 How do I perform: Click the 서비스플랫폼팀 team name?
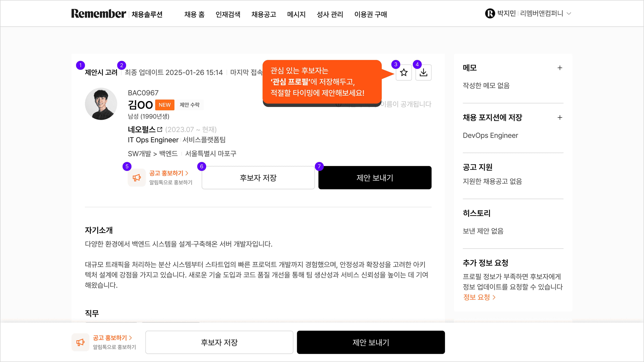coord(204,140)
